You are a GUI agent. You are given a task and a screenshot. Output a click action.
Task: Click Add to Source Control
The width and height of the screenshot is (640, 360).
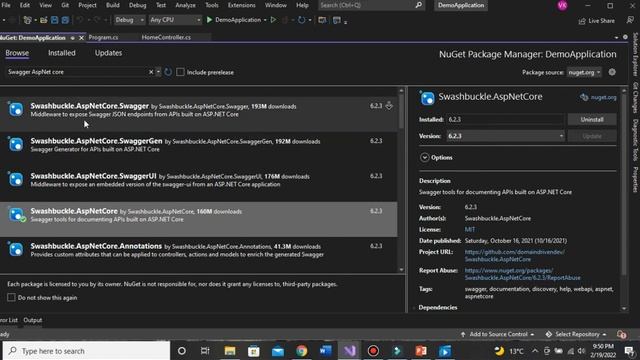tap(498, 334)
